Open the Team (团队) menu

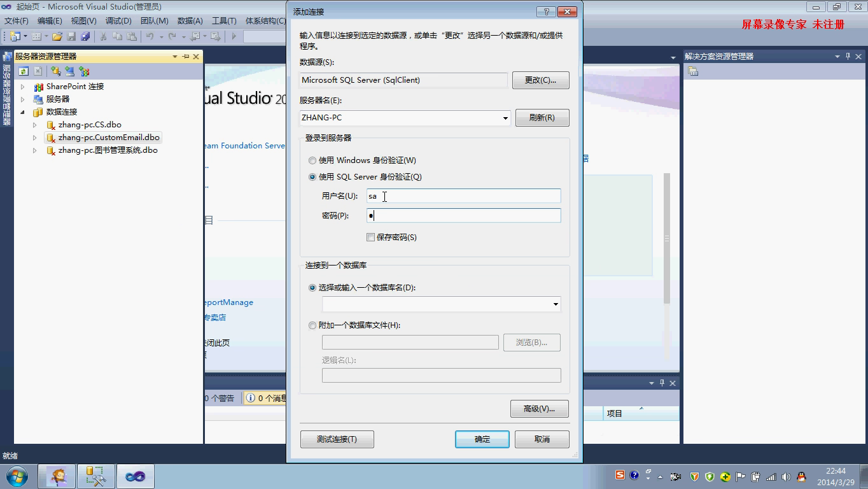154,21
